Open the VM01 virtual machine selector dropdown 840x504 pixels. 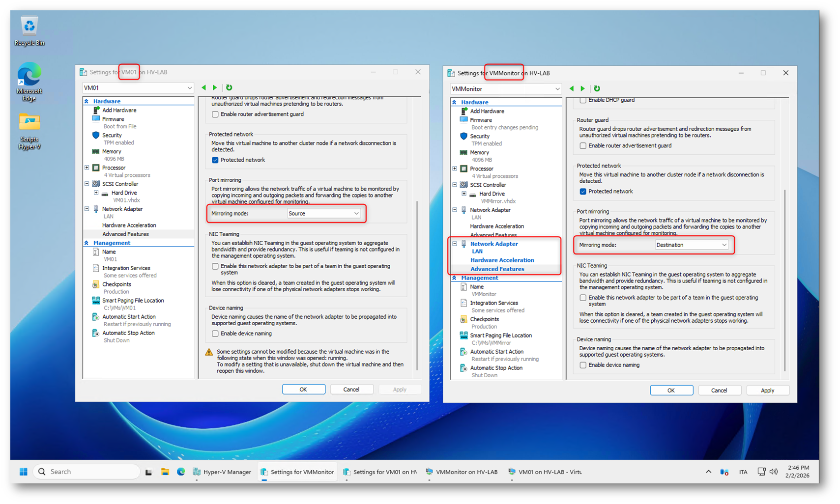point(138,88)
